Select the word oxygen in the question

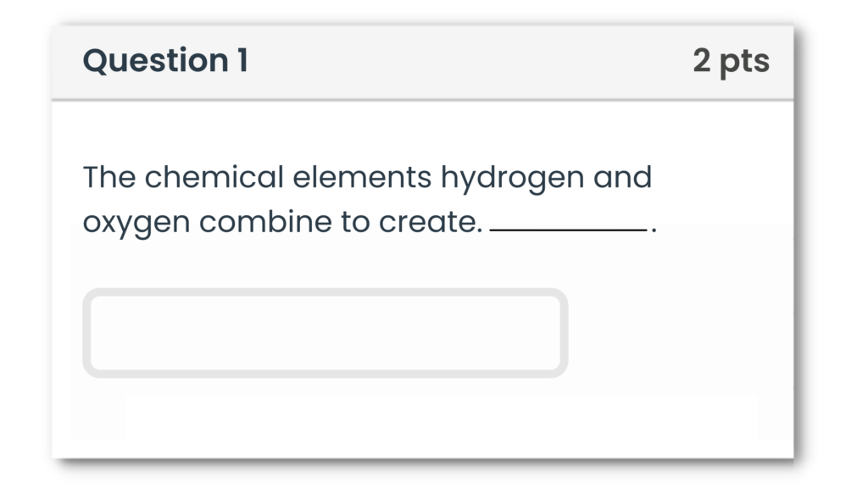coord(136,221)
